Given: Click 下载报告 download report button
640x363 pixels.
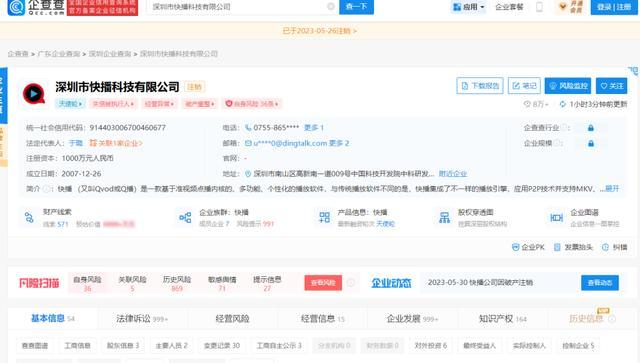Looking at the screenshot, I should coord(480,86).
